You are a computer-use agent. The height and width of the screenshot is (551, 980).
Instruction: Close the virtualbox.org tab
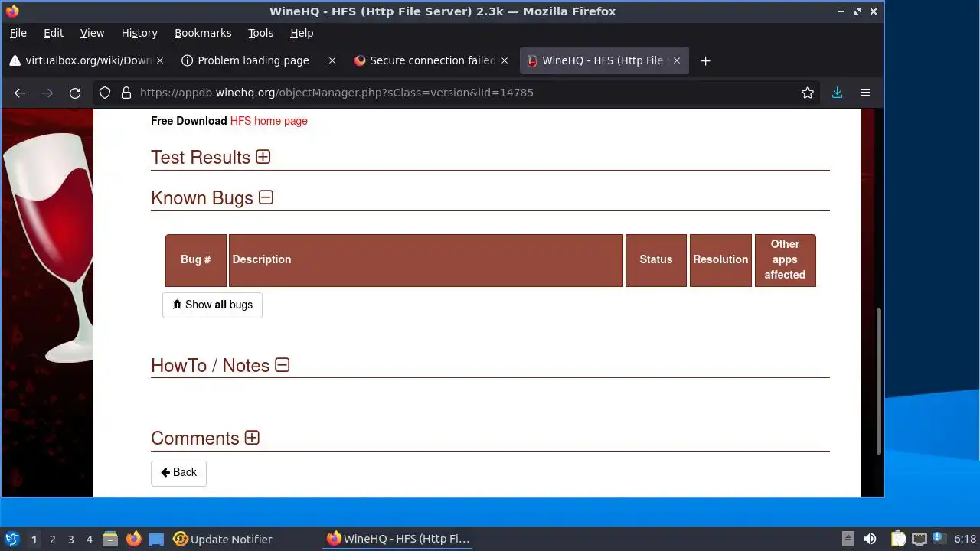pyautogui.click(x=159, y=60)
